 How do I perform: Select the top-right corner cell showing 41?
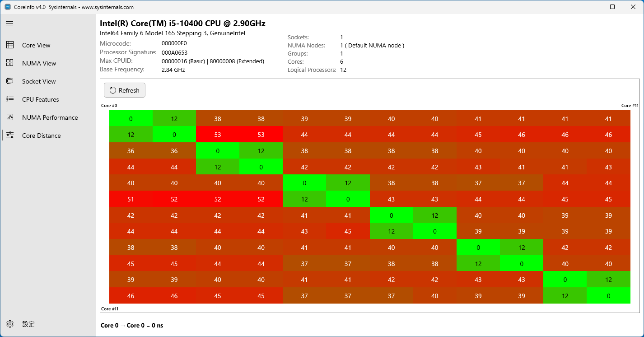point(608,119)
